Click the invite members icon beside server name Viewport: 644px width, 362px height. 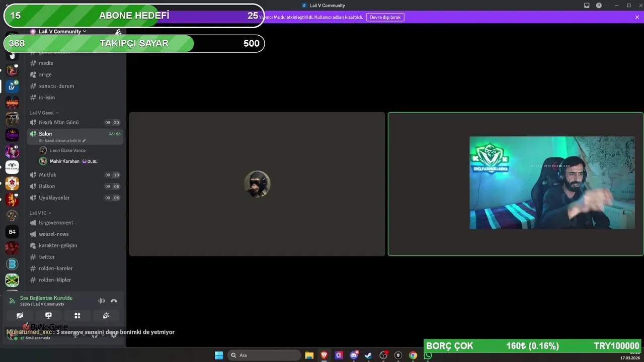[x=118, y=32]
